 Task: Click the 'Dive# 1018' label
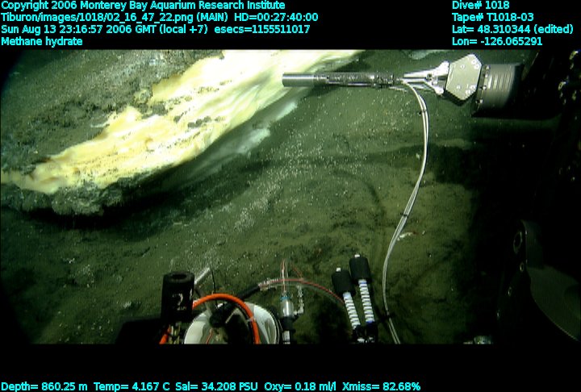click(481, 5)
